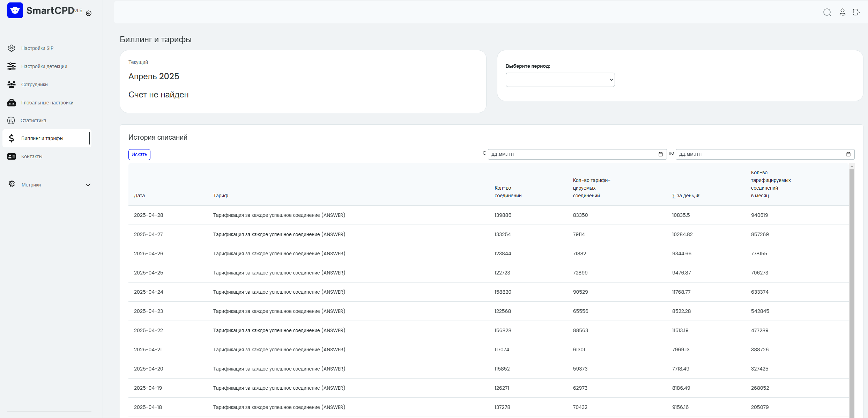Expand the Метрики chevron
Image resolution: width=868 pixels, height=418 pixels.
pyautogui.click(x=88, y=185)
